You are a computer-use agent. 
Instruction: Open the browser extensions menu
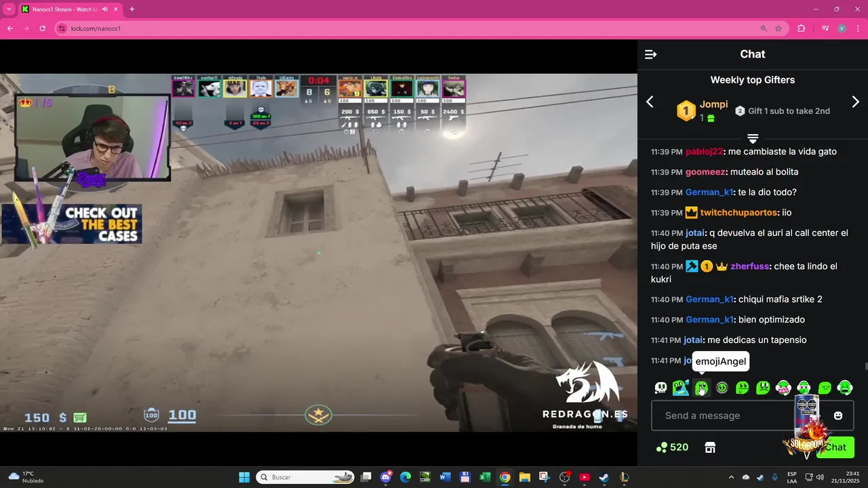pos(802,28)
